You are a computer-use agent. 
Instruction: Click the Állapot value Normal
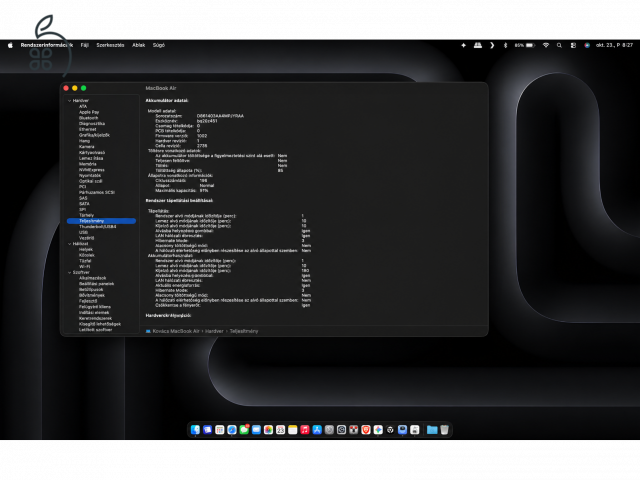tap(207, 185)
